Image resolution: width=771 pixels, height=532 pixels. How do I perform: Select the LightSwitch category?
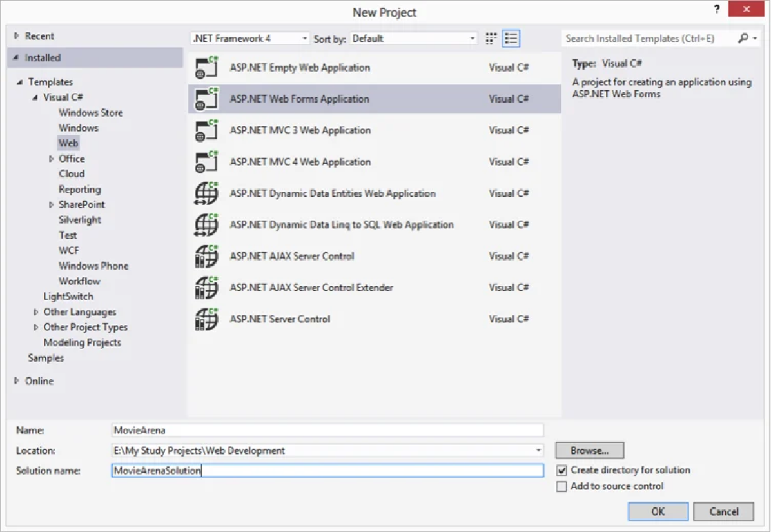68,297
